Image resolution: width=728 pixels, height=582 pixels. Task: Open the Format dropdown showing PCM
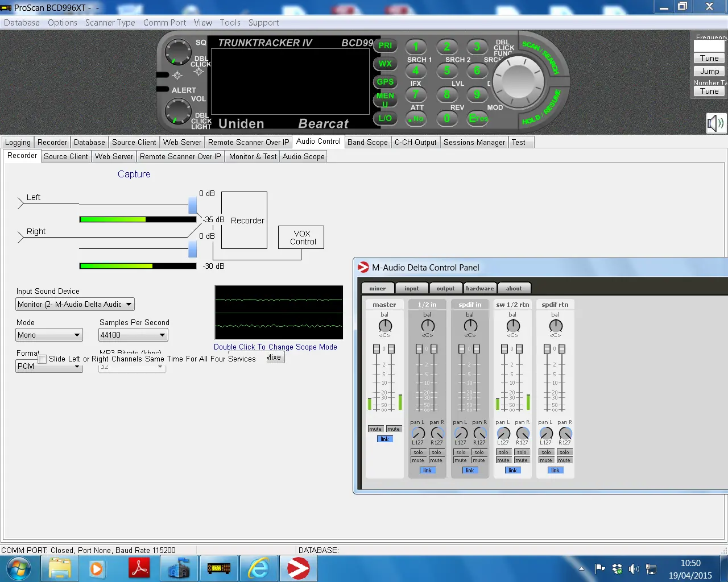click(x=49, y=367)
